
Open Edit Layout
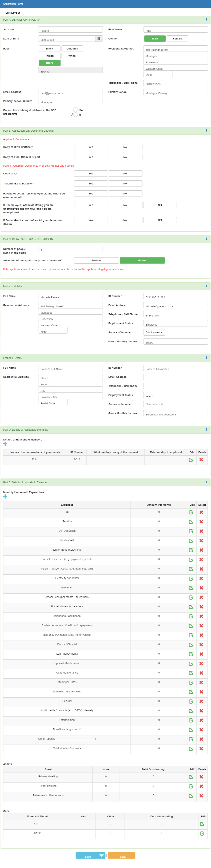[x=13, y=13]
